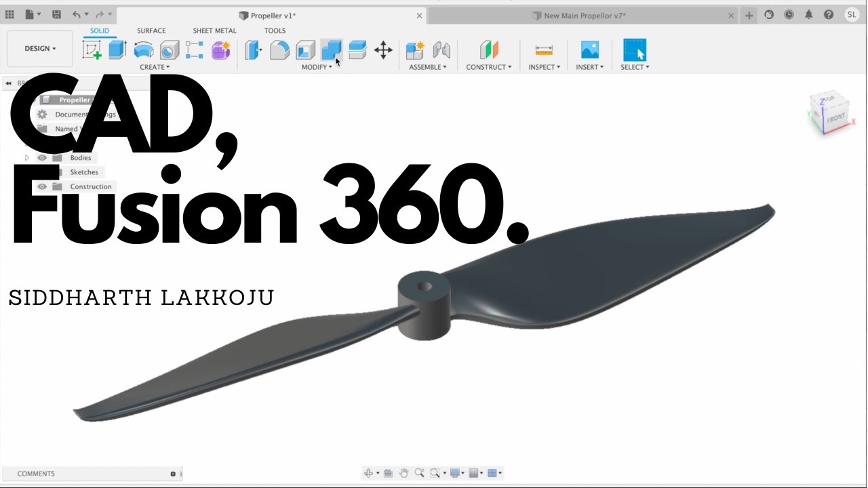Select the Joint tool

click(441, 49)
